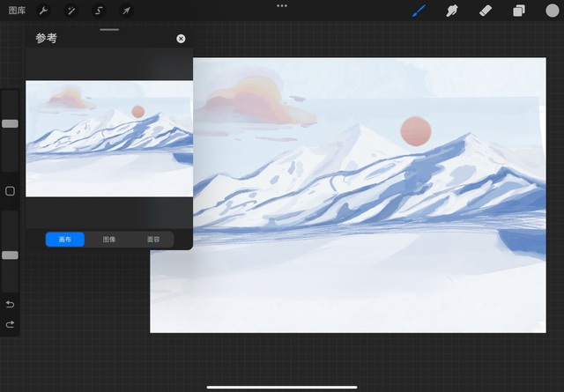Screen dimensions: 564x392
Task: Switch reference source to 面容
Action: point(153,240)
